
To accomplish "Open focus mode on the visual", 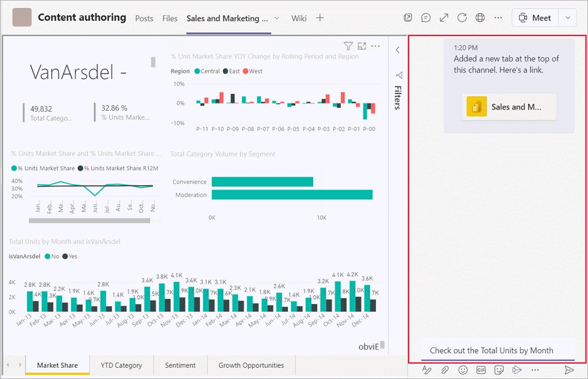I will click(362, 46).
